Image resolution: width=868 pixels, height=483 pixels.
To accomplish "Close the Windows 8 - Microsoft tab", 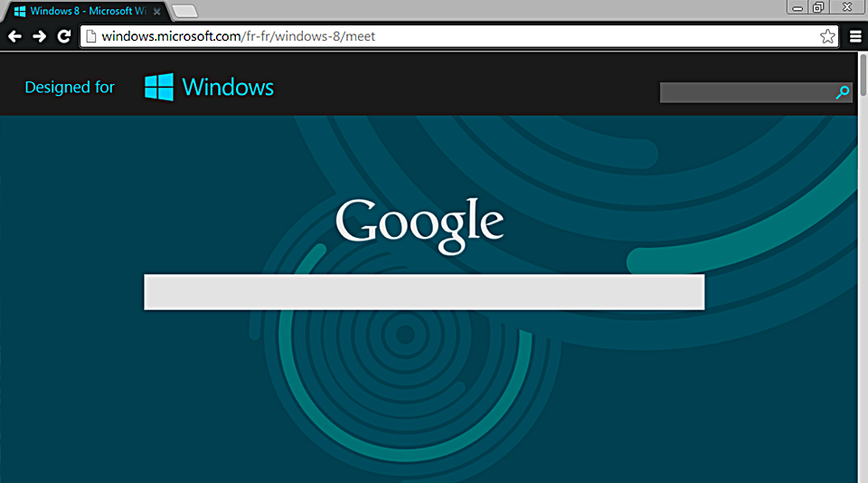I will tap(156, 12).
